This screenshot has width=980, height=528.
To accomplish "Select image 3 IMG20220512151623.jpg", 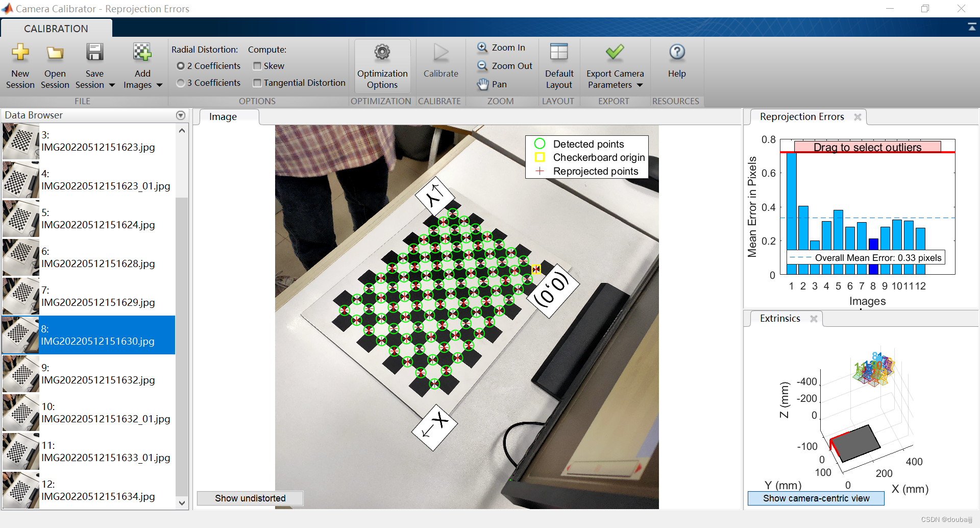I will pyautogui.click(x=89, y=141).
